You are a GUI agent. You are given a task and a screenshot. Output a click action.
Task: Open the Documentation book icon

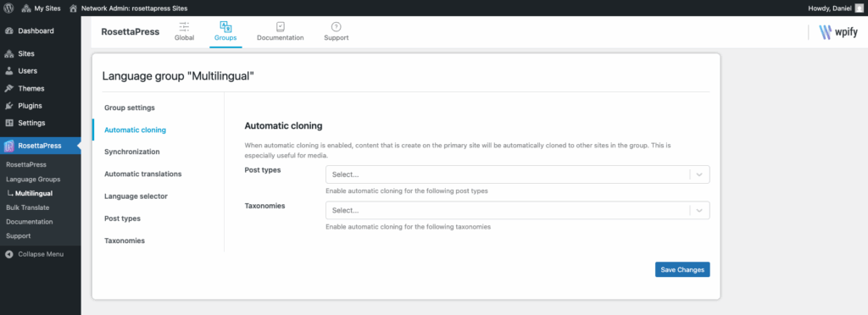click(x=280, y=26)
